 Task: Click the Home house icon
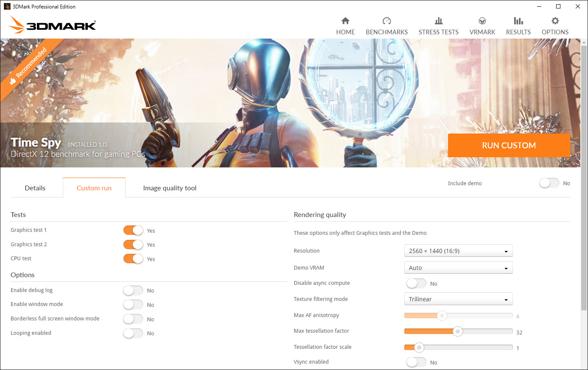(345, 21)
